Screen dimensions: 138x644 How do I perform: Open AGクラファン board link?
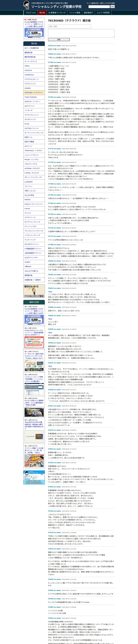click(34, 106)
